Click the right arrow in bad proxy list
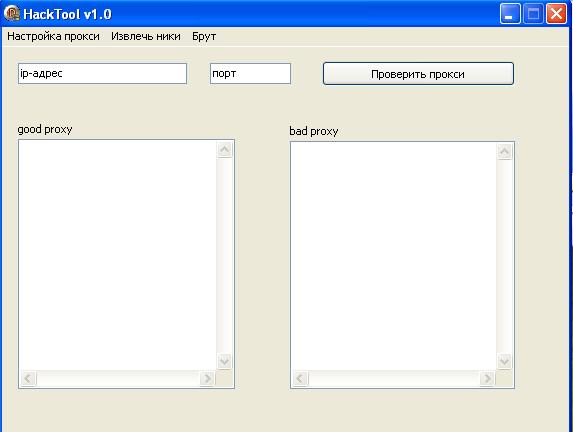 (487, 378)
